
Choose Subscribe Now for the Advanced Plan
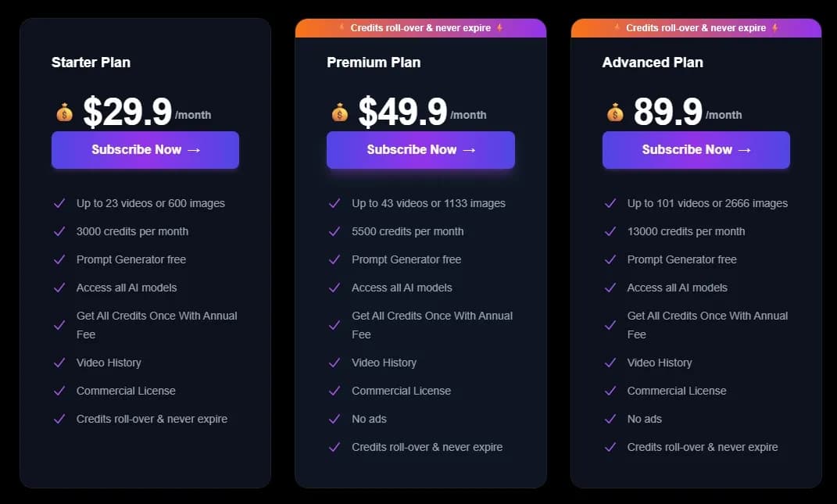click(696, 150)
